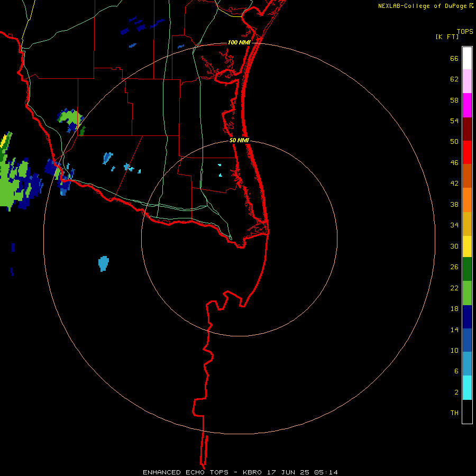Click the 6 legend value

click(x=456, y=371)
